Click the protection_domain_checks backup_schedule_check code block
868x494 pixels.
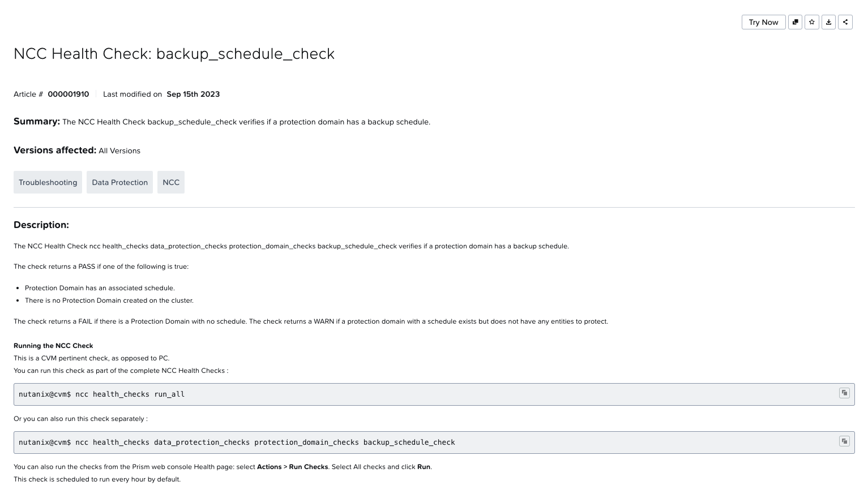434,443
